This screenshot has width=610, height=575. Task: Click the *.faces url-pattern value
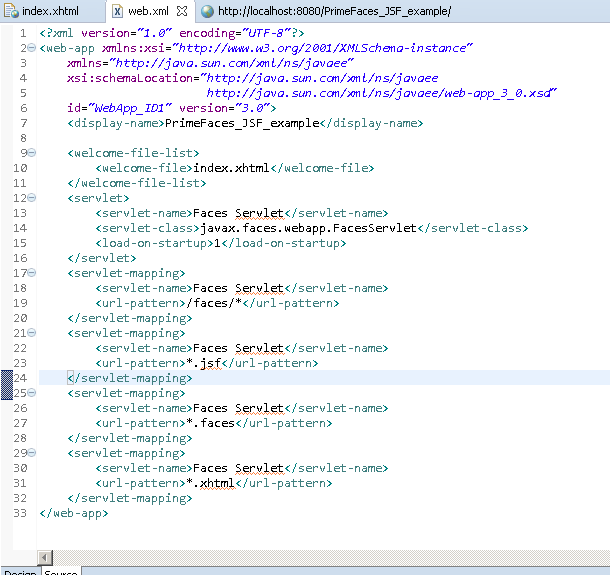point(210,423)
